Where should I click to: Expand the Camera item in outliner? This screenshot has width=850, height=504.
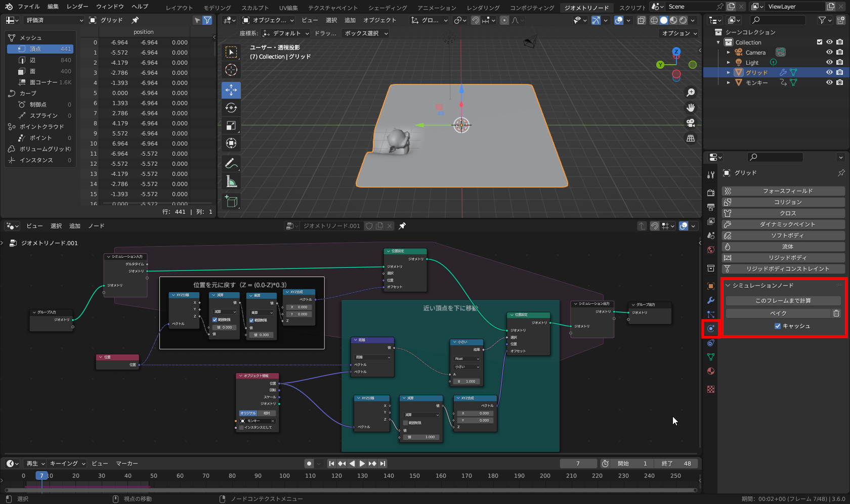coord(729,53)
